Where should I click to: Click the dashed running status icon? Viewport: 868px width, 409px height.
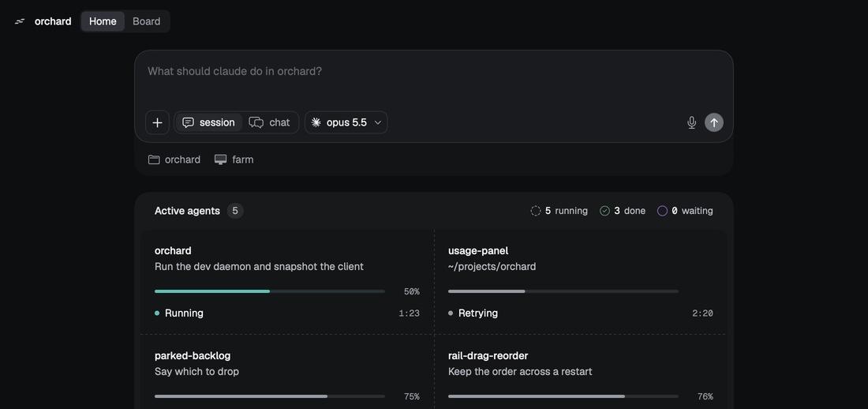point(535,211)
